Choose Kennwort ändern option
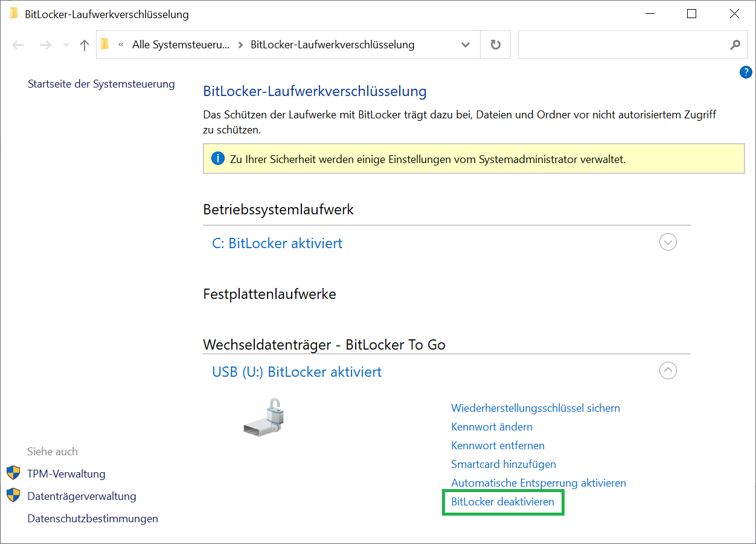This screenshot has width=756, height=544. click(x=492, y=427)
